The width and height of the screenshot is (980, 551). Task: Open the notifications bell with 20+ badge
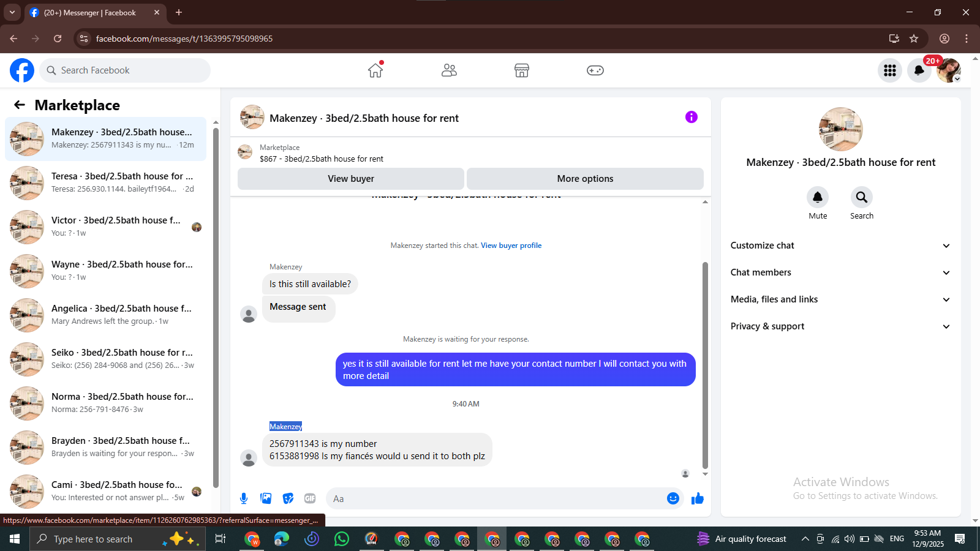pos(919,70)
